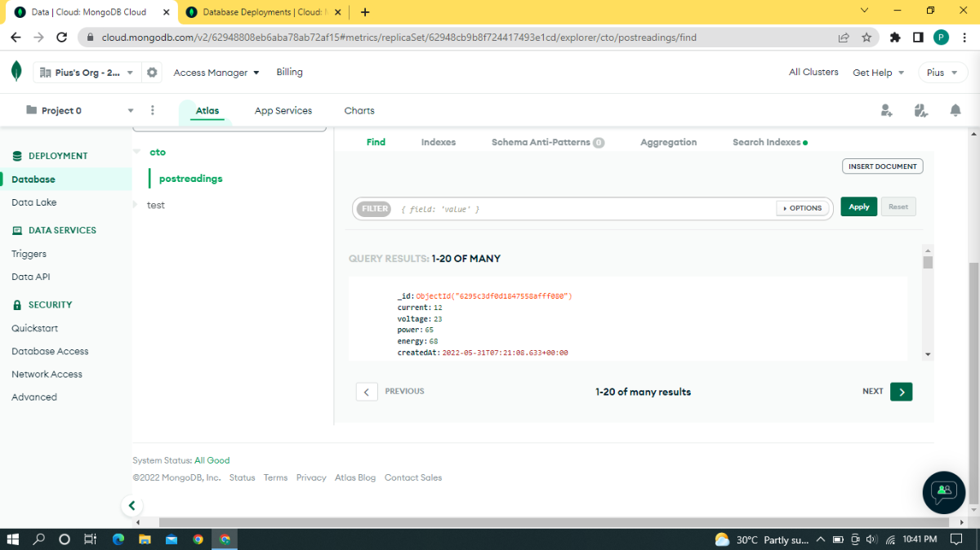Apply the query filter
Image resolution: width=980 pixels, height=550 pixels.
[x=859, y=207]
